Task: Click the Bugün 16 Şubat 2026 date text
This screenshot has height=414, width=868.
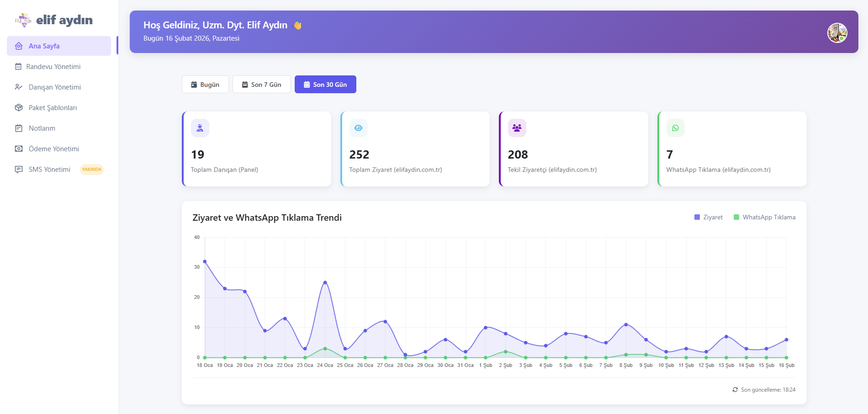Action: coord(191,38)
